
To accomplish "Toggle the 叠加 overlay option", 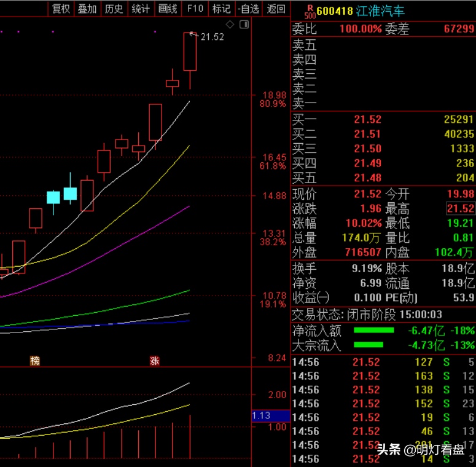I will click(x=87, y=9).
